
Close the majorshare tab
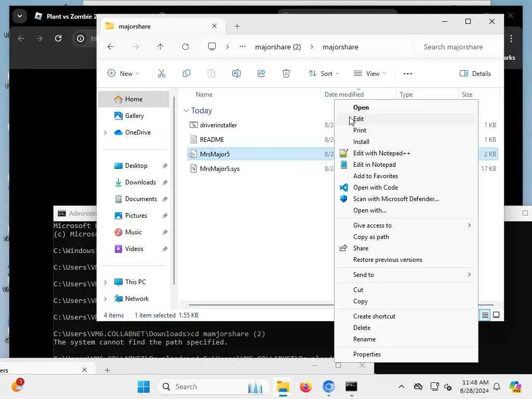[215, 26]
